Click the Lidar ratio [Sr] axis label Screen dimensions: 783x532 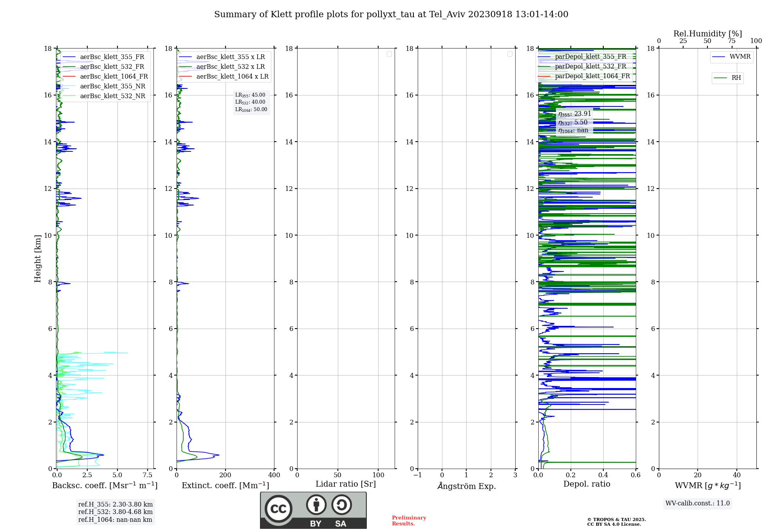[346, 484]
